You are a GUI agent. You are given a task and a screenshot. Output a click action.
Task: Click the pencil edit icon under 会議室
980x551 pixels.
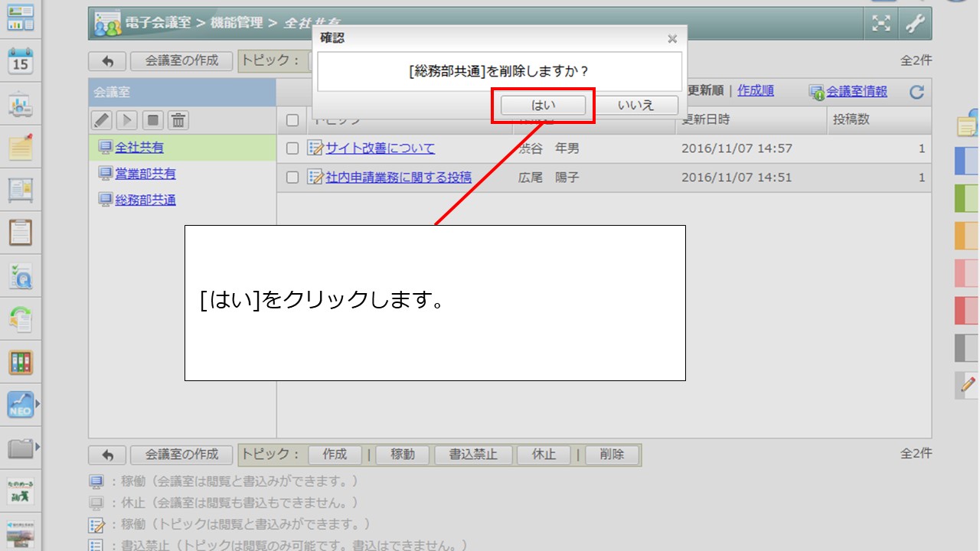click(x=102, y=120)
